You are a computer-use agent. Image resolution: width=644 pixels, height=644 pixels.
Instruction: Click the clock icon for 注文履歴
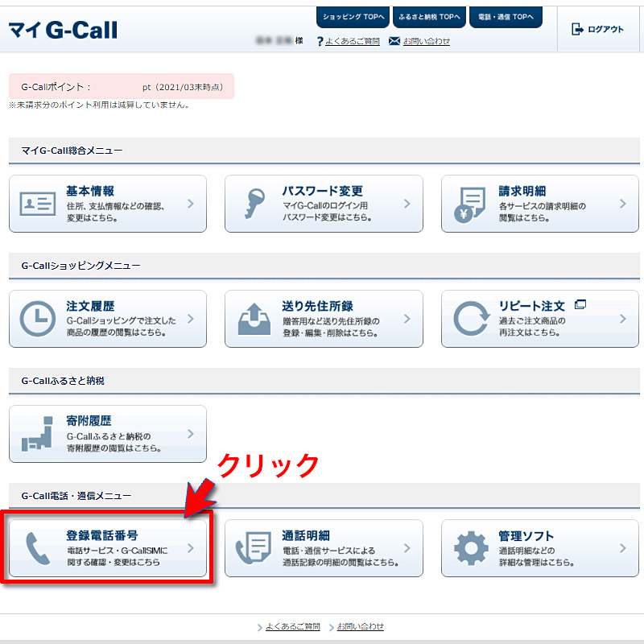coord(38,319)
